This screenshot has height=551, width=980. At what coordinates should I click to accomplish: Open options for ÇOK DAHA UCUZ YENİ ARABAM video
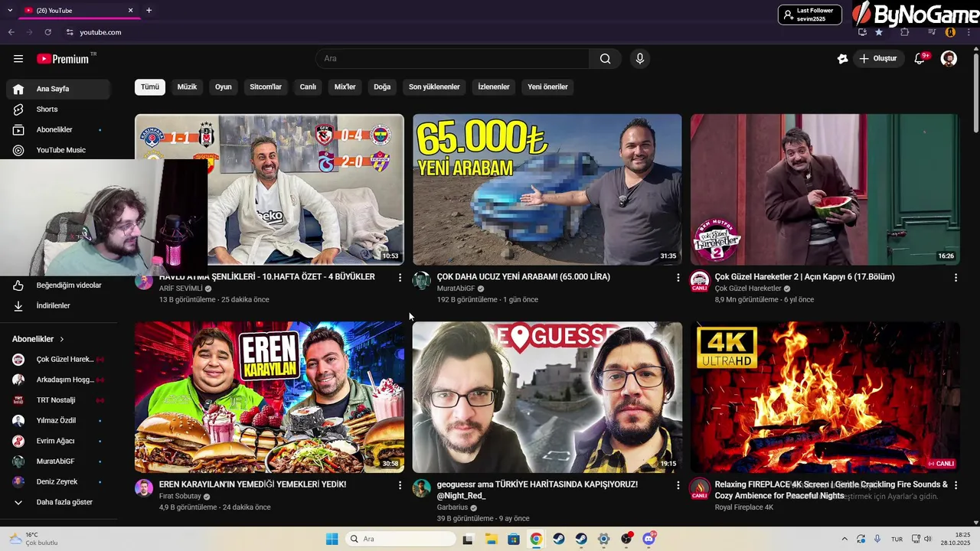point(678,278)
